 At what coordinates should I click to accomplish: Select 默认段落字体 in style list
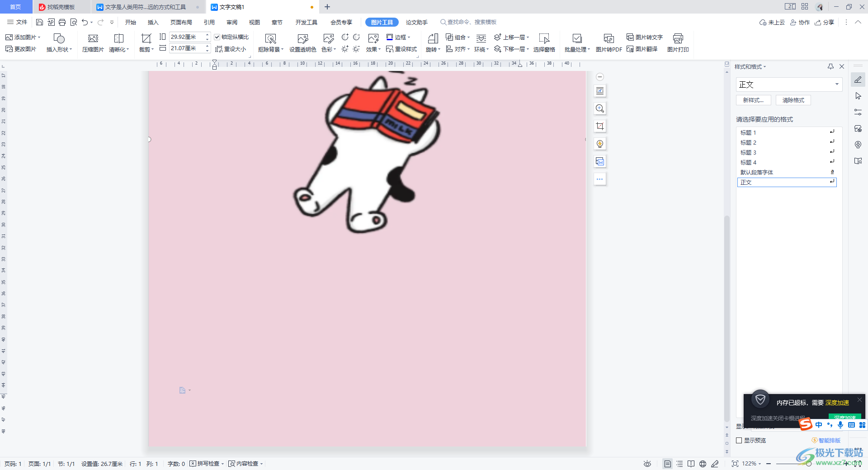787,172
